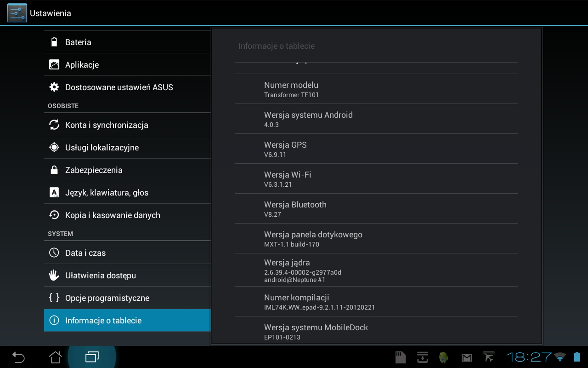This screenshot has height=368, width=588.
Task: Select Informacje o tablecie entry
Action: coord(103,321)
